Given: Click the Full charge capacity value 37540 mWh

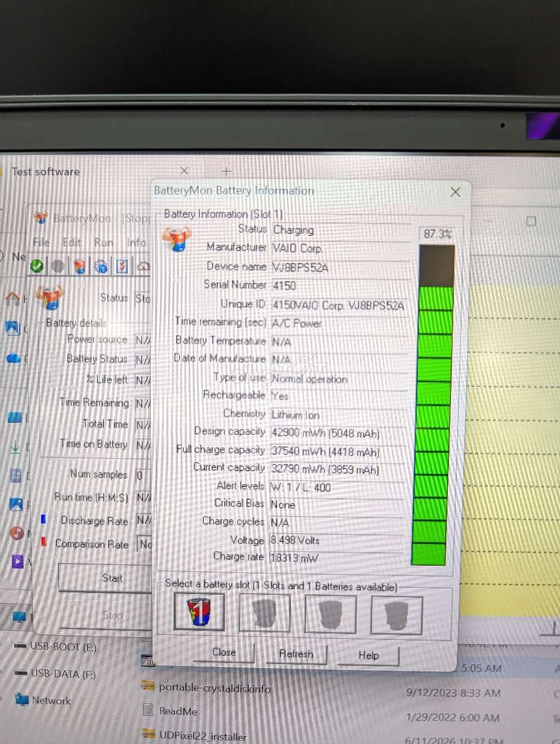Looking at the screenshot, I should (x=338, y=452).
